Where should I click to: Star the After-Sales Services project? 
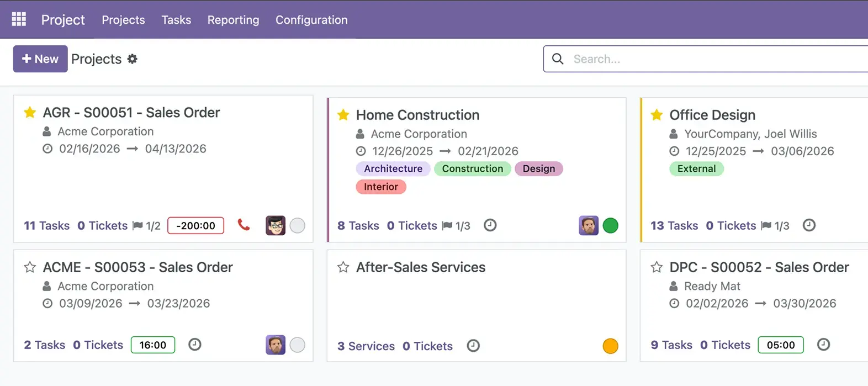[x=343, y=267]
